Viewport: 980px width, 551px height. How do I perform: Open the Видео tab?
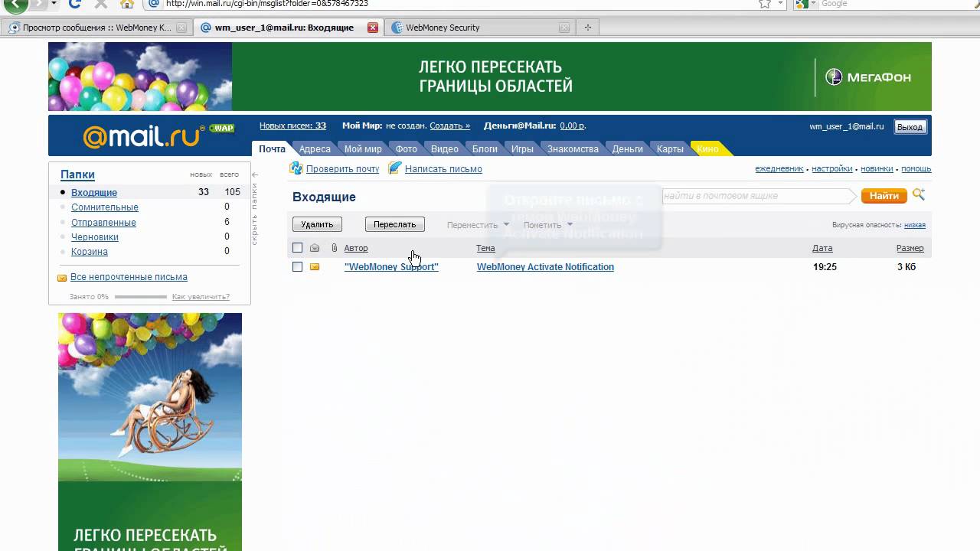click(444, 149)
